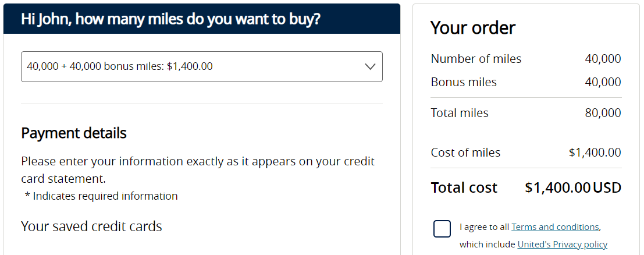This screenshot has height=255, width=644.
Task: Select the Indicates required information note
Action: (101, 196)
